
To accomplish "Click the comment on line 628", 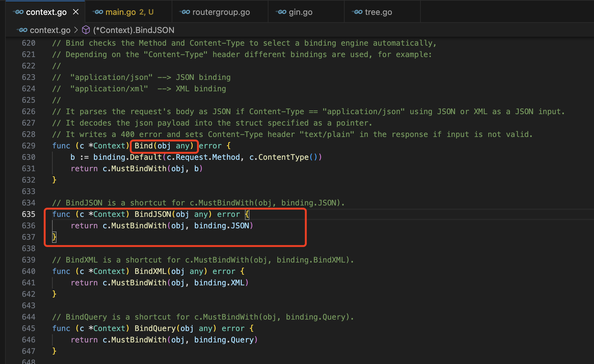I will coord(292,134).
